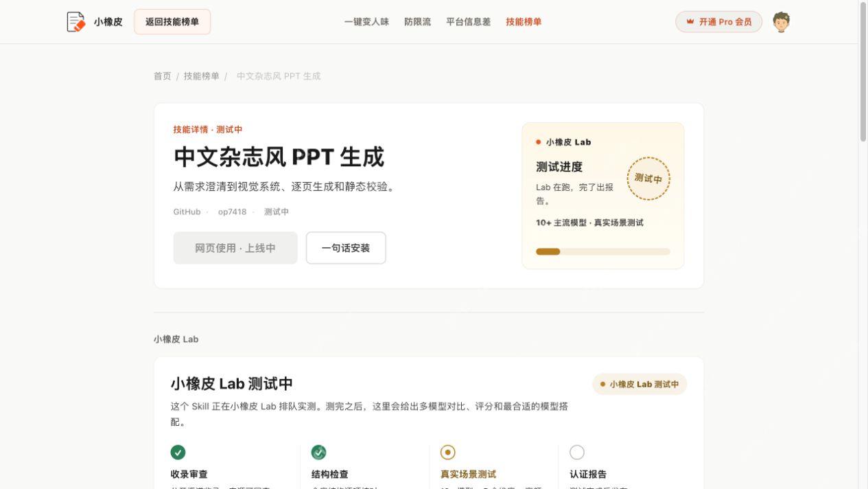Click 真实场景测试 step label
This screenshot has width=868, height=489.
468,474
